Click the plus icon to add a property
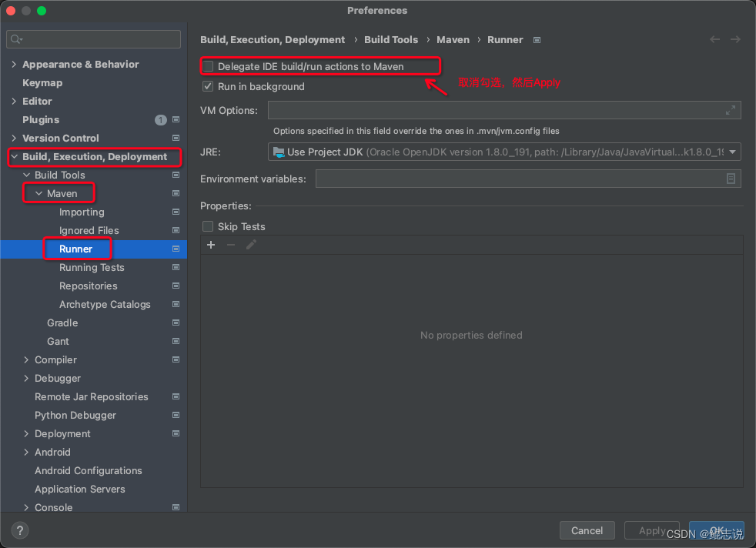This screenshot has height=548, width=756. [x=211, y=245]
